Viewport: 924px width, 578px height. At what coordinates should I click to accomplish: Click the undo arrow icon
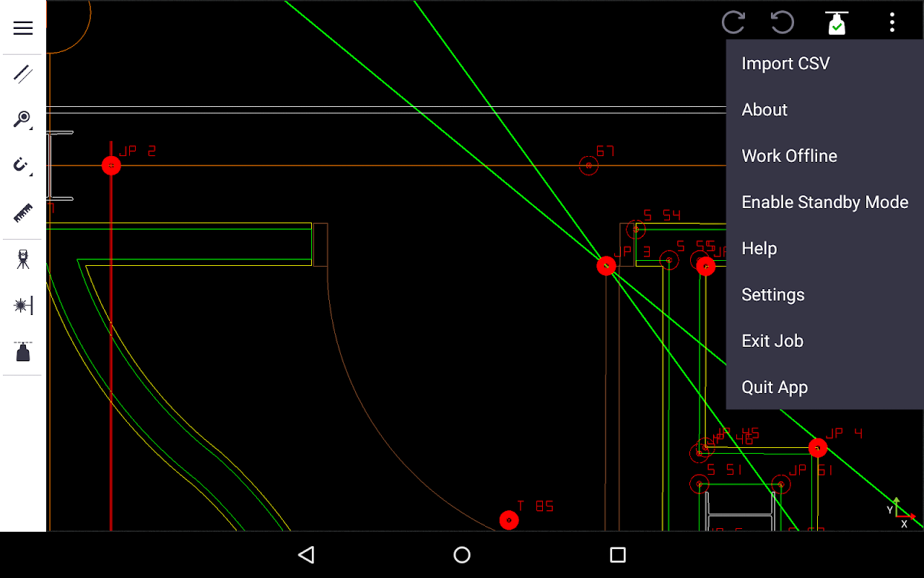[x=783, y=22]
